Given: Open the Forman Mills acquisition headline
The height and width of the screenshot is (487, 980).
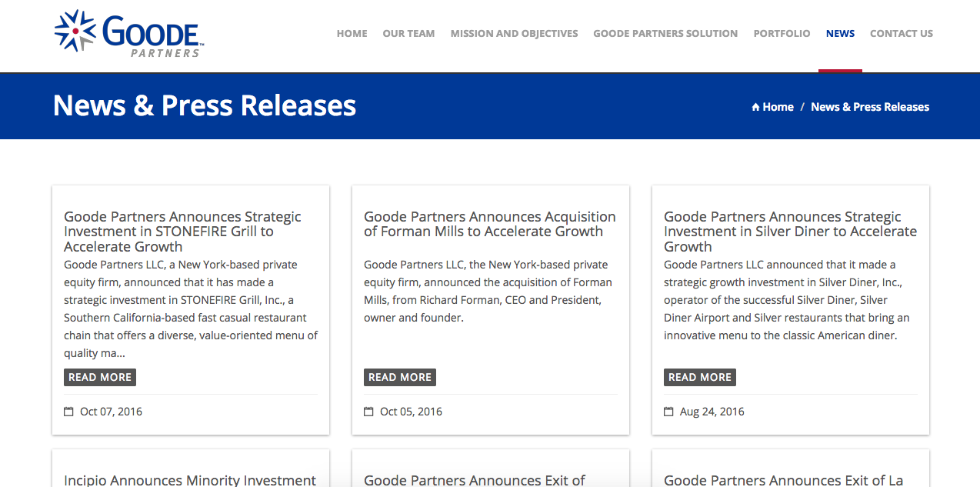Looking at the screenshot, I should click(x=490, y=223).
